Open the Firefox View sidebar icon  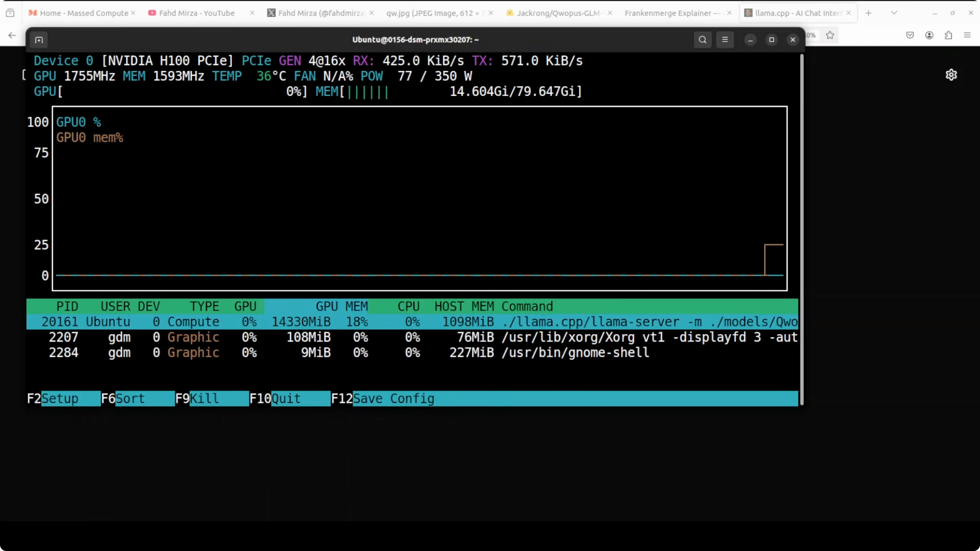pos(10,13)
